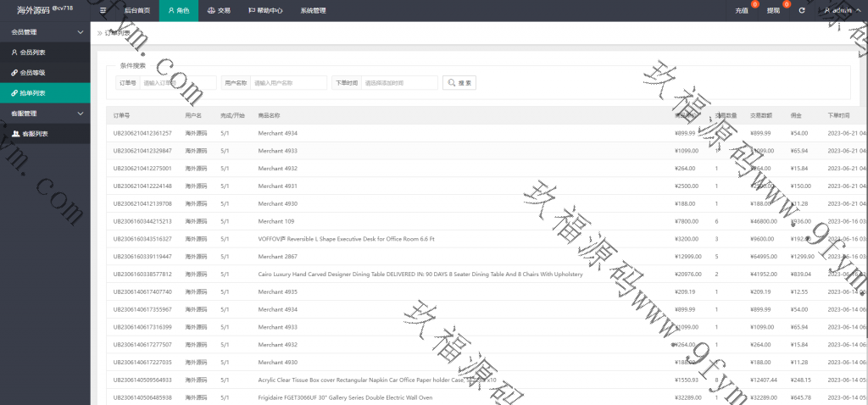Screen dimensions: 868x405
Task: Click the 用户名称 input field
Action: [x=288, y=83]
